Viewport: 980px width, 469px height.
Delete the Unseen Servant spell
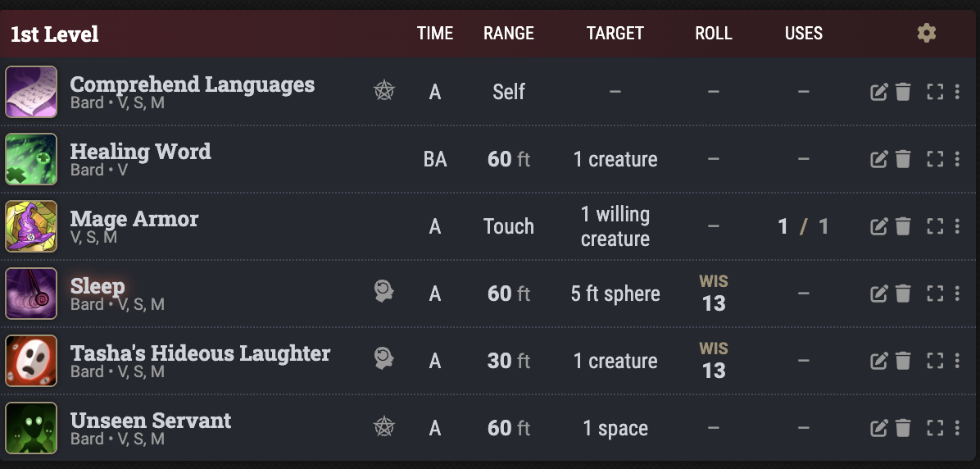point(903,428)
